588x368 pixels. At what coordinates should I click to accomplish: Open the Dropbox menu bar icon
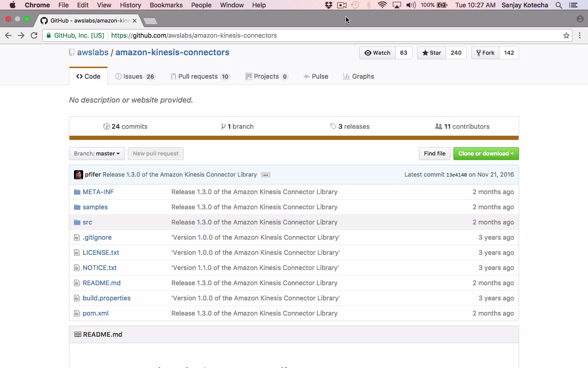[328, 5]
